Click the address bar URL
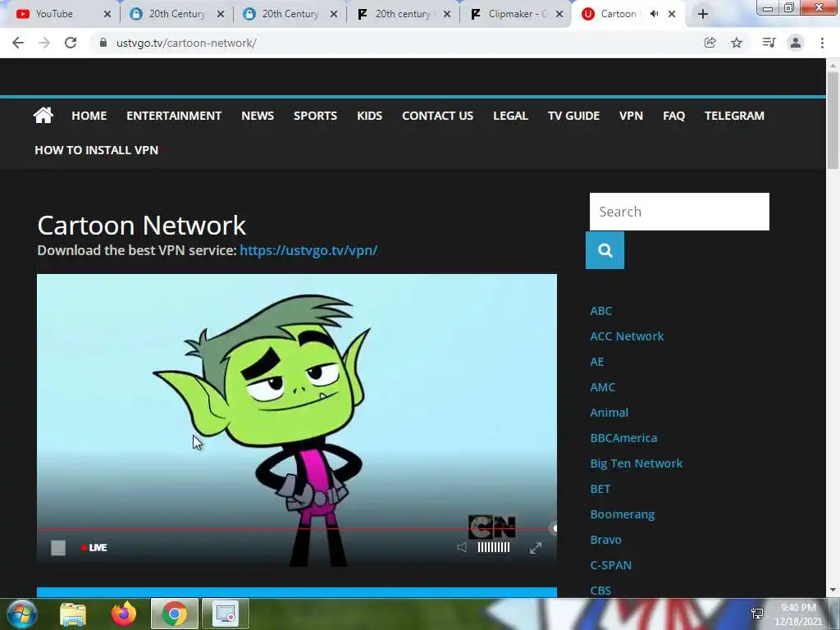Screen dimensions: 840x630 (x=186, y=43)
